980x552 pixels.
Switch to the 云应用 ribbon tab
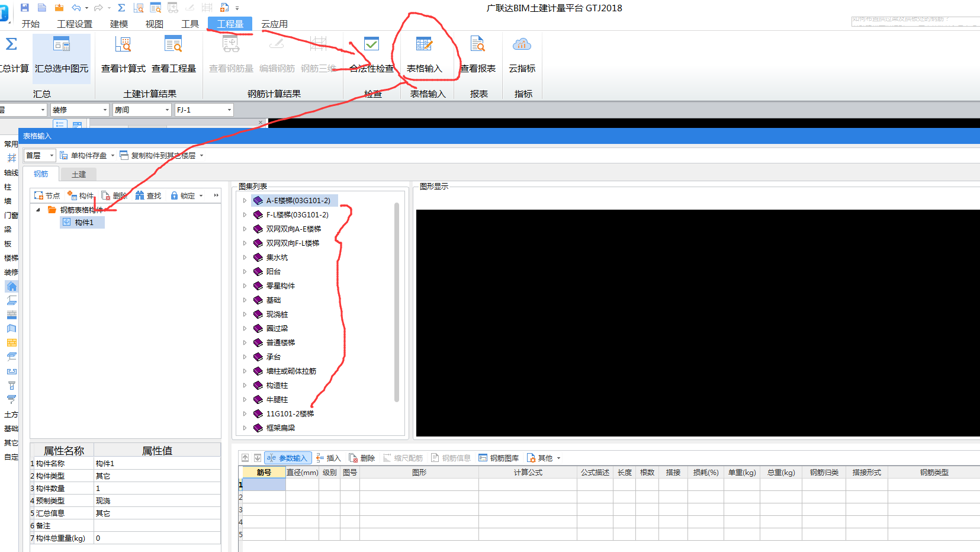point(274,24)
